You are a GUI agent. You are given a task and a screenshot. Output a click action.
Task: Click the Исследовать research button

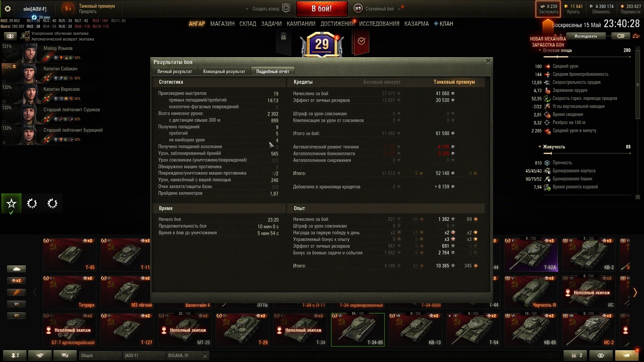coord(586,36)
